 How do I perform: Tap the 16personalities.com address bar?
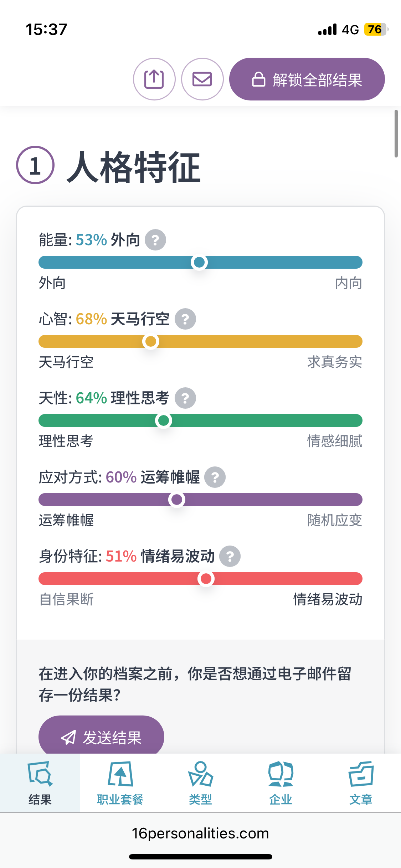coord(200,833)
